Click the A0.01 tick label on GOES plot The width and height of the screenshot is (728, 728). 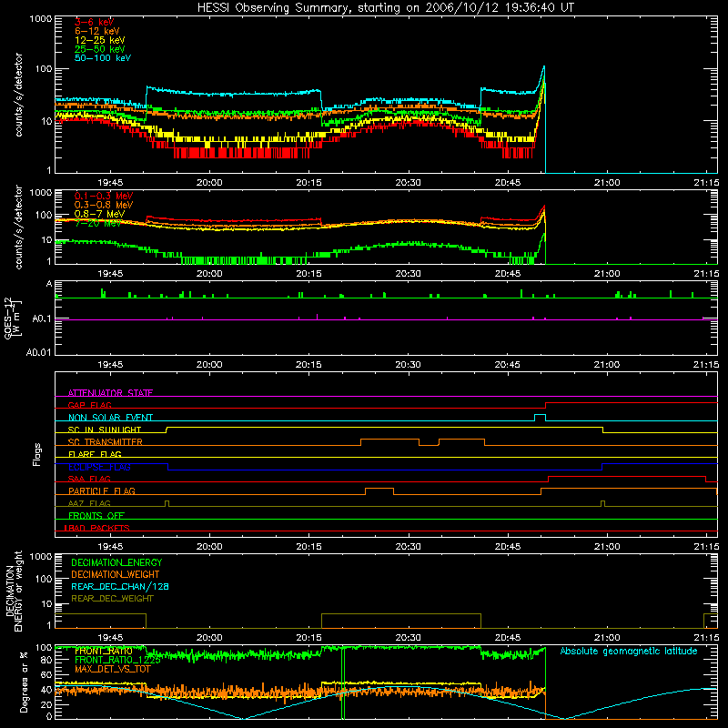pyautogui.click(x=38, y=352)
